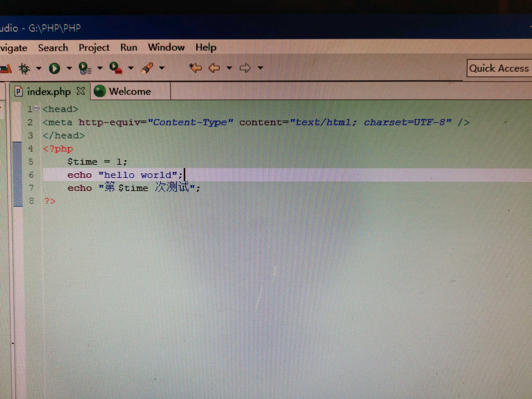Open the Help menu
This screenshot has width=532, height=399.
pyautogui.click(x=206, y=47)
